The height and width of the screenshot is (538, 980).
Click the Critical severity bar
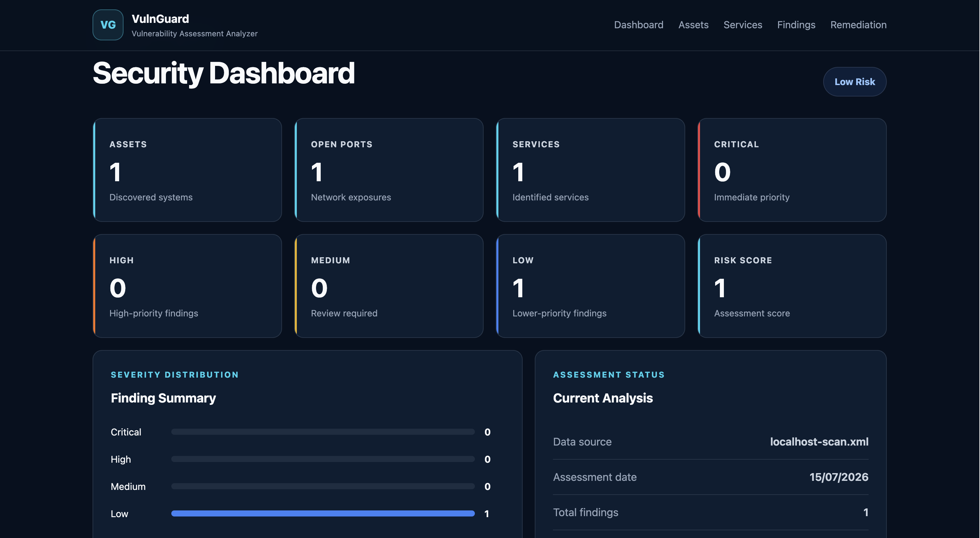(x=323, y=432)
